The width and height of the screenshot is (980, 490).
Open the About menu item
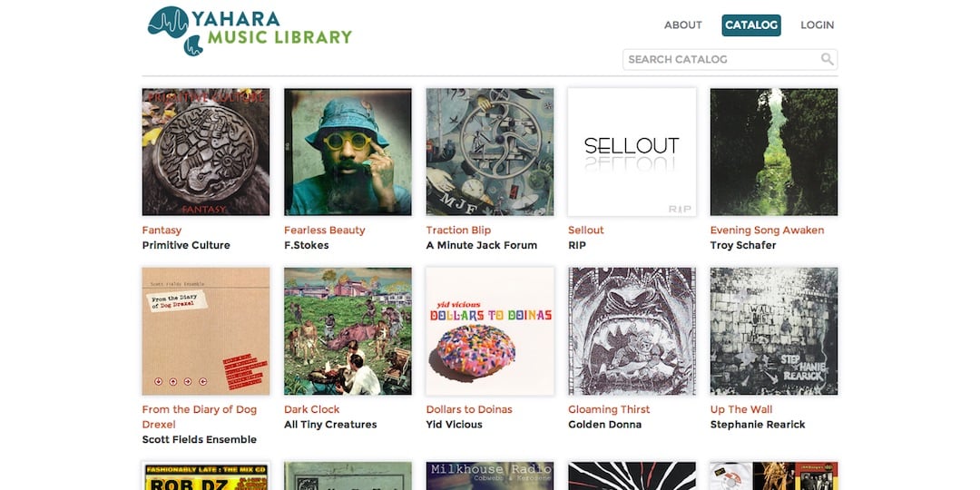(x=682, y=25)
